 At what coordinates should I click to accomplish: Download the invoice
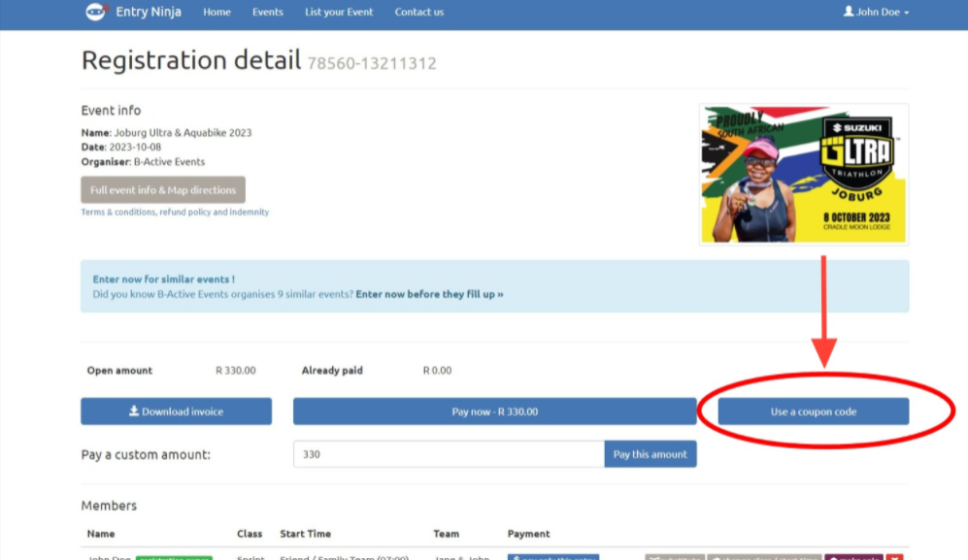click(176, 412)
